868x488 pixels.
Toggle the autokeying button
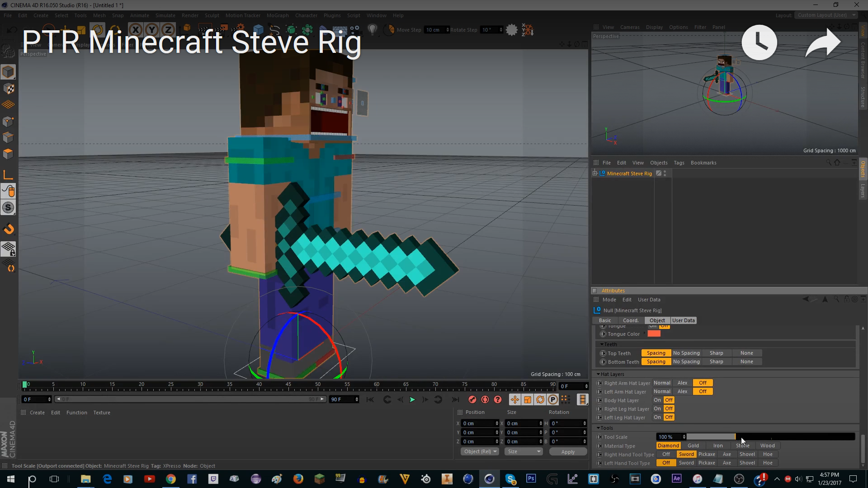coord(485,399)
